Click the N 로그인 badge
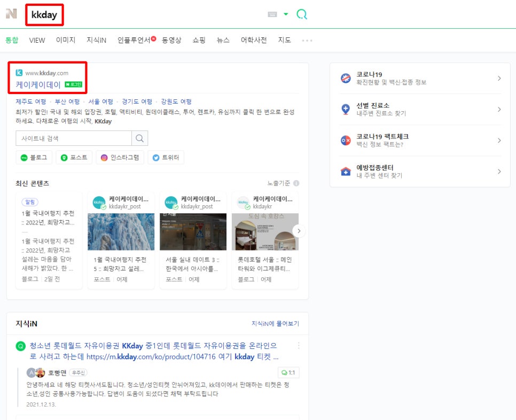The image size is (516, 420). tap(73, 84)
